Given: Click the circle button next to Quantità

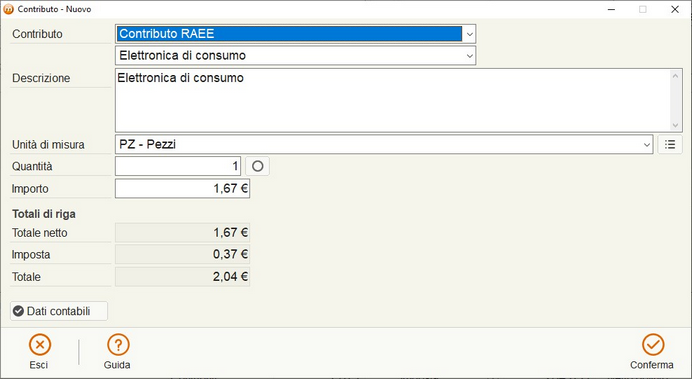Looking at the screenshot, I should point(258,166).
